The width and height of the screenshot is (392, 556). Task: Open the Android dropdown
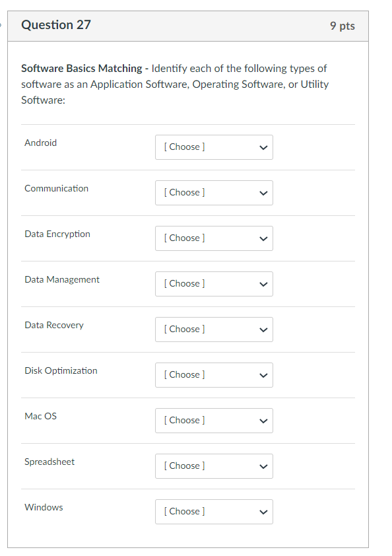pos(214,147)
